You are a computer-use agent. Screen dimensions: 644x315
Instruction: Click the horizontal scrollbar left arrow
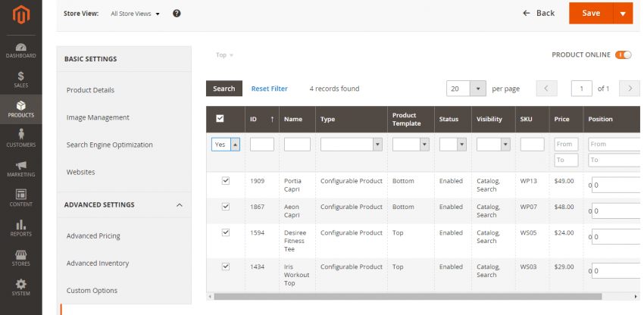[x=210, y=296]
